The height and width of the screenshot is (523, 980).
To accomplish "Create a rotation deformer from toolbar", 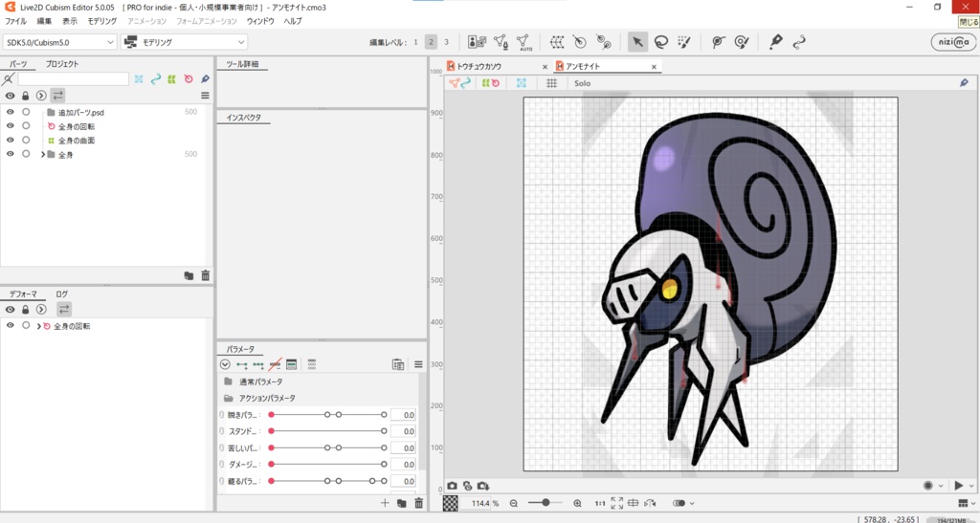I will [580, 42].
